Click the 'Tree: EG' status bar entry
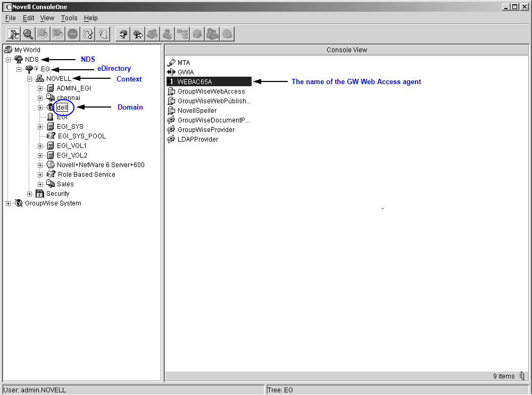This screenshot has height=395, width=532. 397,390
